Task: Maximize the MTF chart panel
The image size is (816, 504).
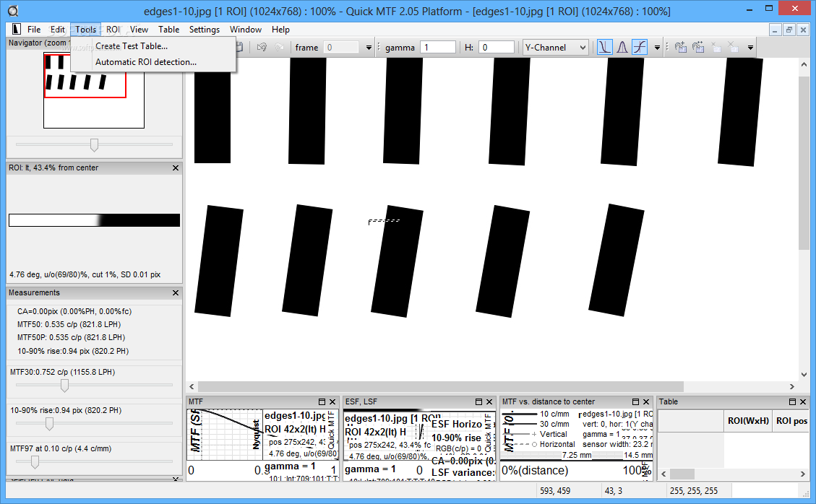Action: (322, 402)
